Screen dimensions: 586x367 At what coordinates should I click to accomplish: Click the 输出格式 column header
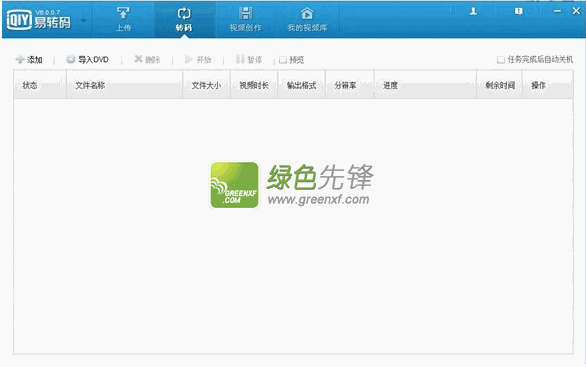(302, 85)
